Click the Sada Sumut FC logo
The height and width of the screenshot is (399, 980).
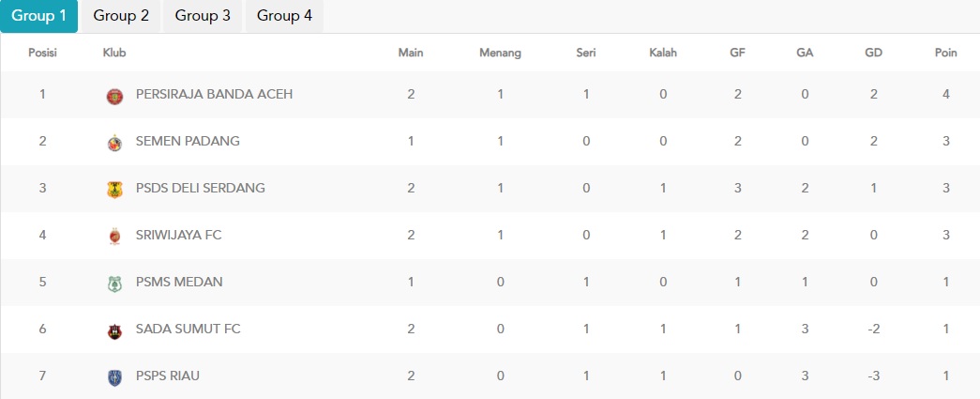click(114, 330)
